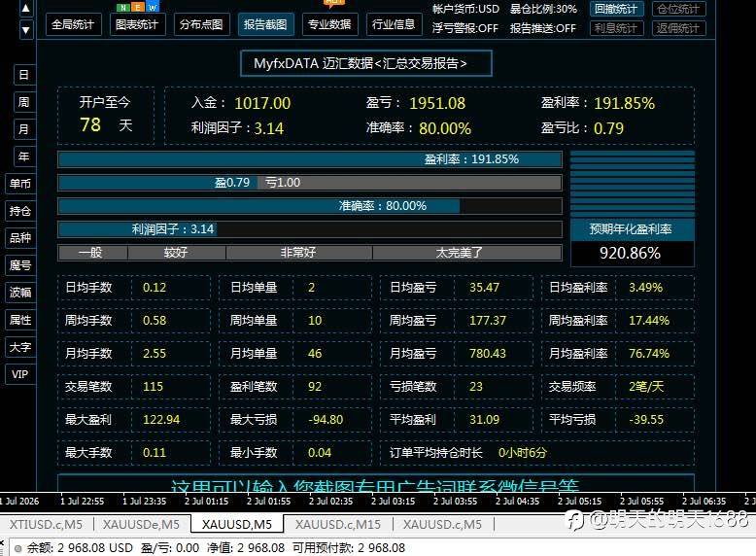Viewport: 756px width, 556px height.
Task: Click the 盈利笔数 value 92
Action: [315, 387]
